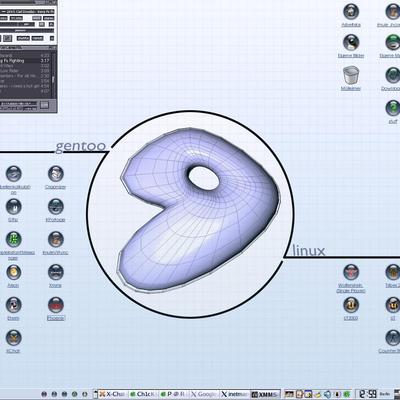This screenshot has width=400, height=400.
Task: Toggle repeat in the XMMS player
Action: [37, 38]
